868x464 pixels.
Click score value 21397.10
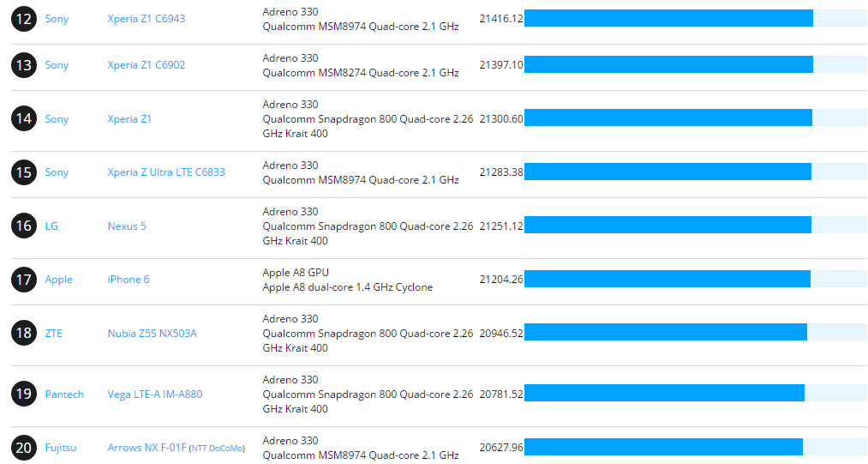click(x=501, y=65)
